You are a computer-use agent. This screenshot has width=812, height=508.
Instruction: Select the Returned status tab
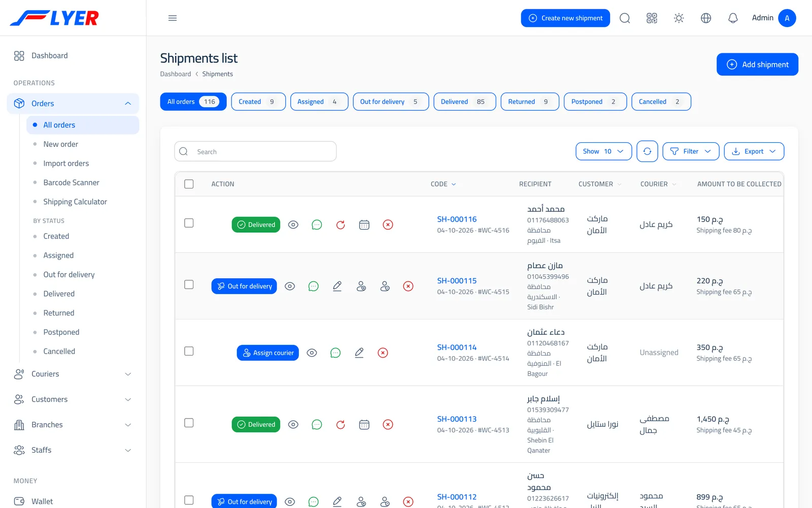529,102
